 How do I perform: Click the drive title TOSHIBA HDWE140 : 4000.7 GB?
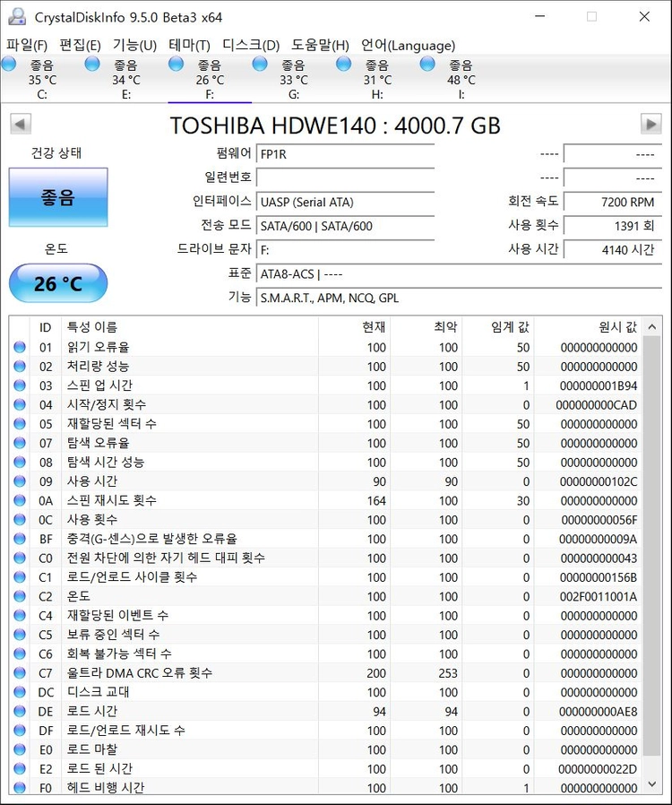335,126
